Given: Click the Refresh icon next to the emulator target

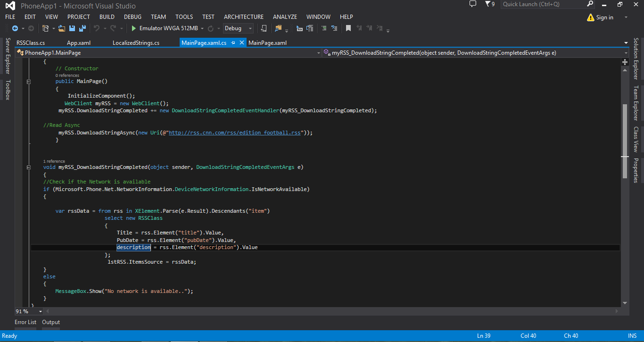Looking at the screenshot, I should (210, 28).
